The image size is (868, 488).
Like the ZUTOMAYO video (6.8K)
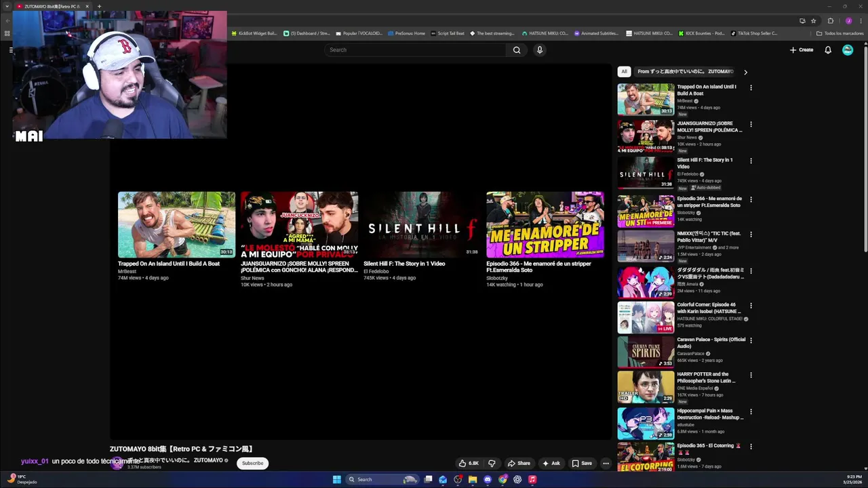[x=469, y=464]
